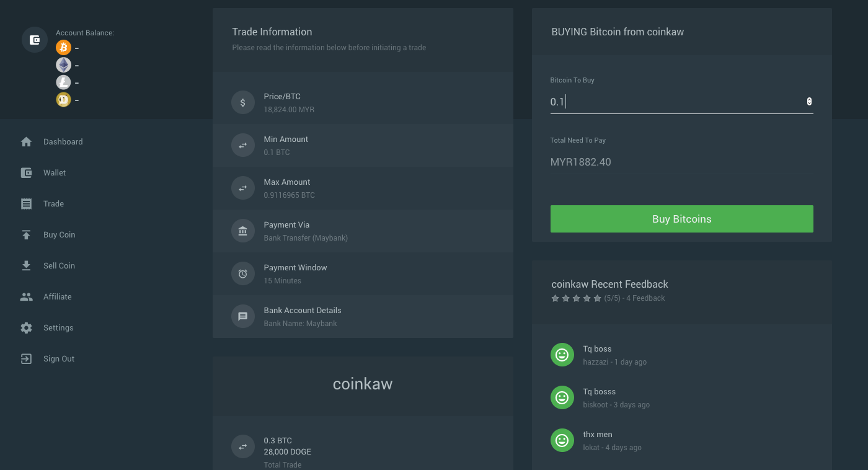Click the Trade Information heading

[272, 32]
